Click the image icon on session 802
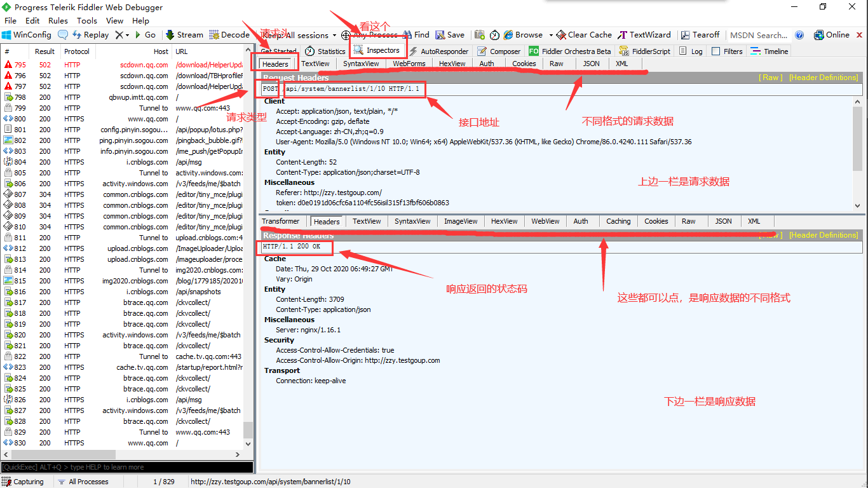 point(8,140)
